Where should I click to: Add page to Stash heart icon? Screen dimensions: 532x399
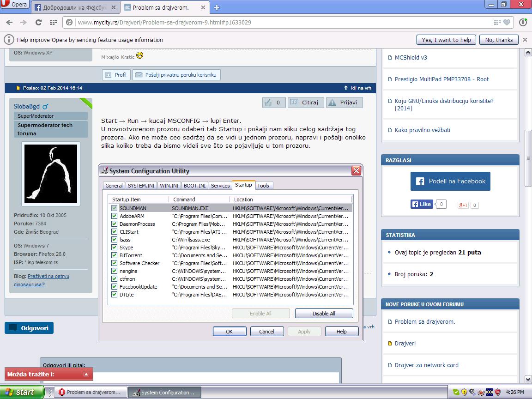pyautogui.click(x=507, y=22)
